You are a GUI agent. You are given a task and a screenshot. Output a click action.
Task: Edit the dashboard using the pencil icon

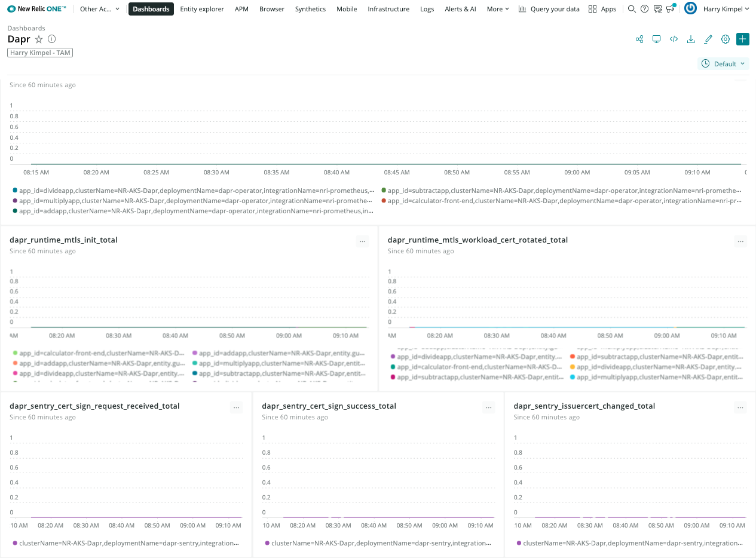[708, 39]
